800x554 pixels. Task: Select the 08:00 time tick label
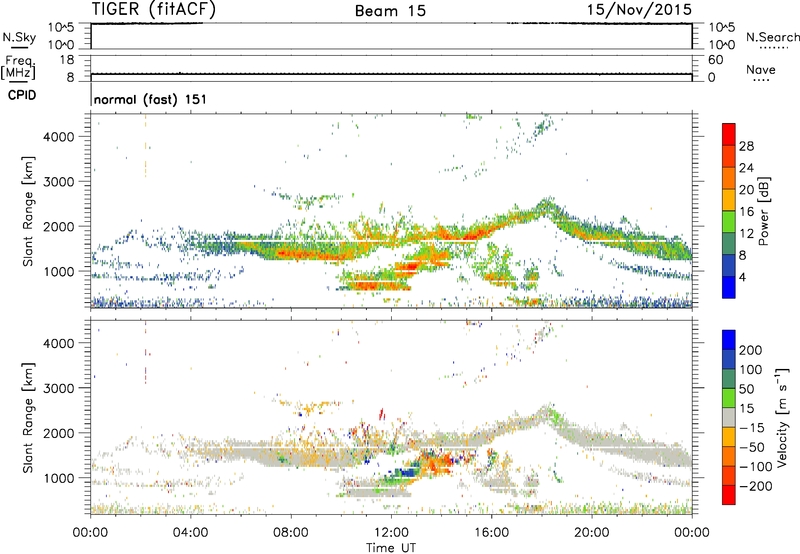click(x=291, y=533)
